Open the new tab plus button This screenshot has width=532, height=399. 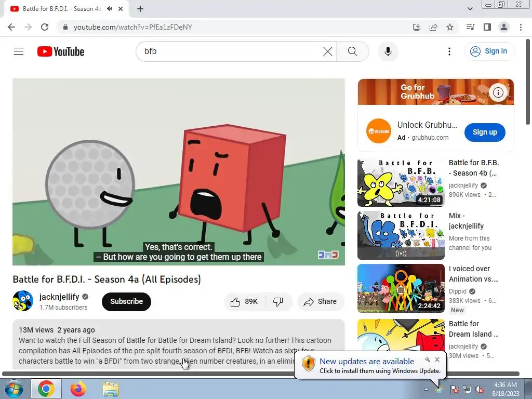[x=140, y=9]
